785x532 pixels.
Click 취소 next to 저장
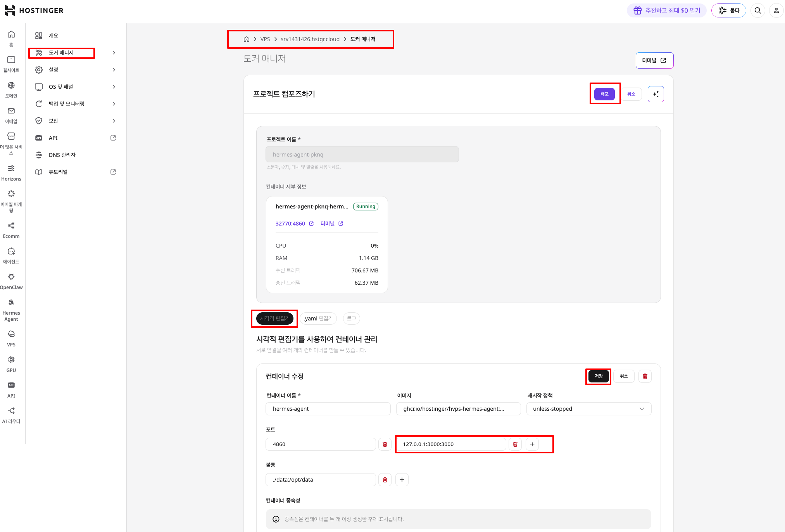pyautogui.click(x=624, y=376)
